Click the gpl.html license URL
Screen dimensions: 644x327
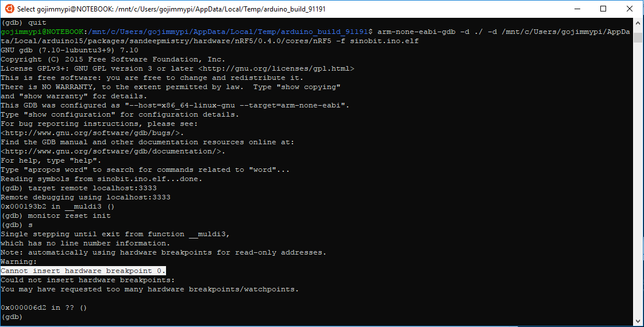pos(276,68)
